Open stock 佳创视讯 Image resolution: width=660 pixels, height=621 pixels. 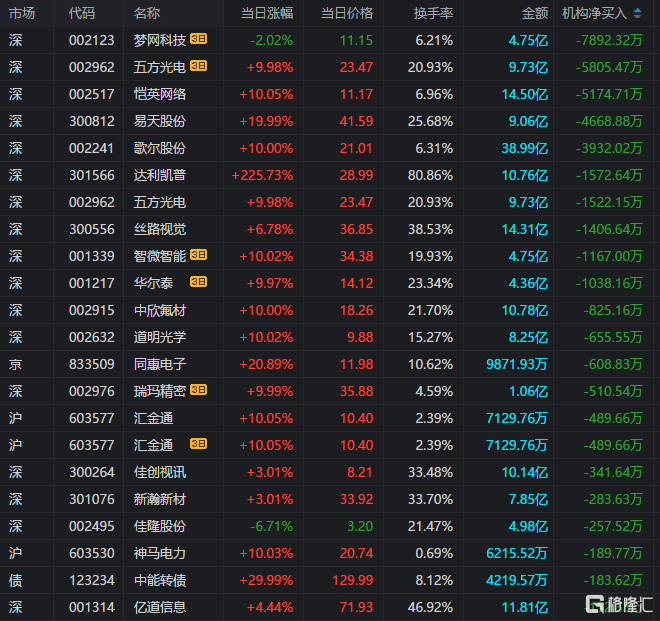coord(160,472)
